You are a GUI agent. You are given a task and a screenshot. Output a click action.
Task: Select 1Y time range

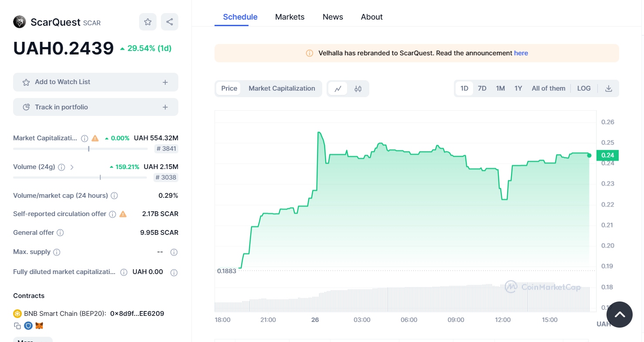518,88
